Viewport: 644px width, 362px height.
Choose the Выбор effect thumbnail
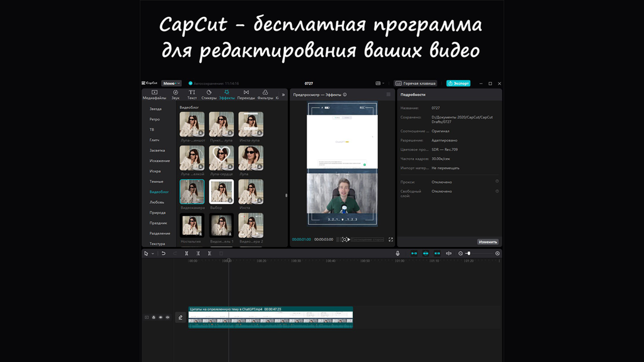pos(222,191)
